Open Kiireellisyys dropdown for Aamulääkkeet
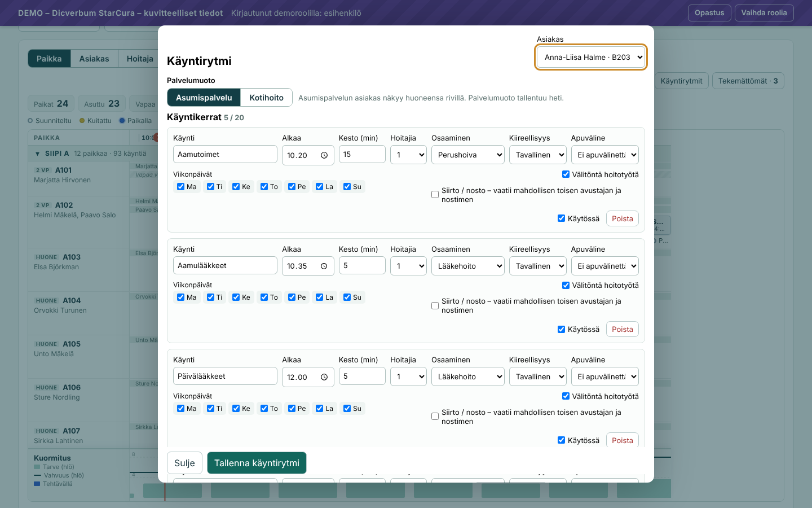This screenshot has height=508, width=812. pos(537,266)
